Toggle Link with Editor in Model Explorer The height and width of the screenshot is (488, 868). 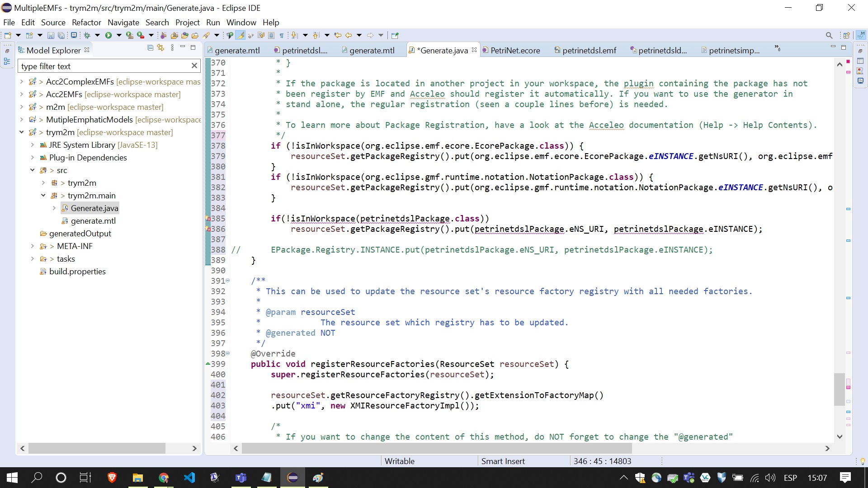pyautogui.click(x=160, y=48)
